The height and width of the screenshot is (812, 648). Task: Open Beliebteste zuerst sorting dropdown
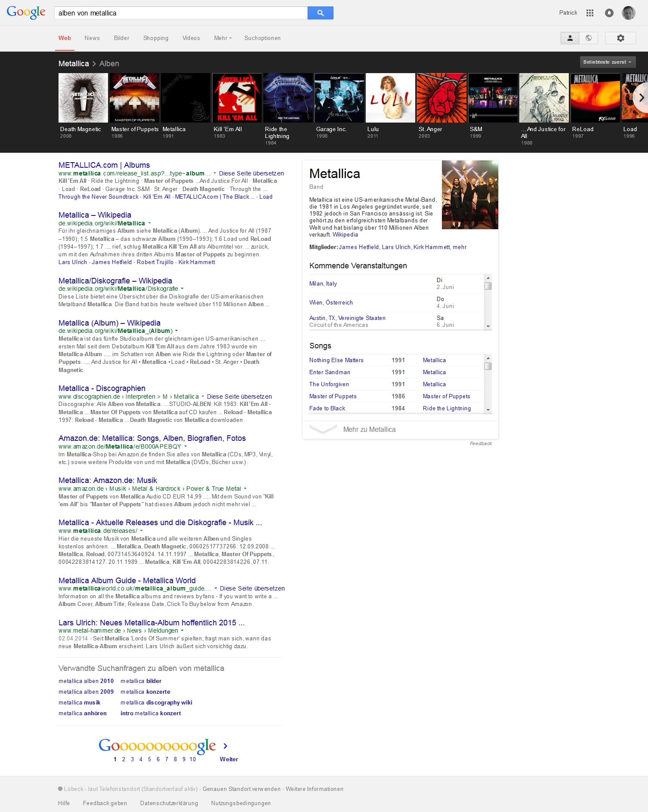608,62
